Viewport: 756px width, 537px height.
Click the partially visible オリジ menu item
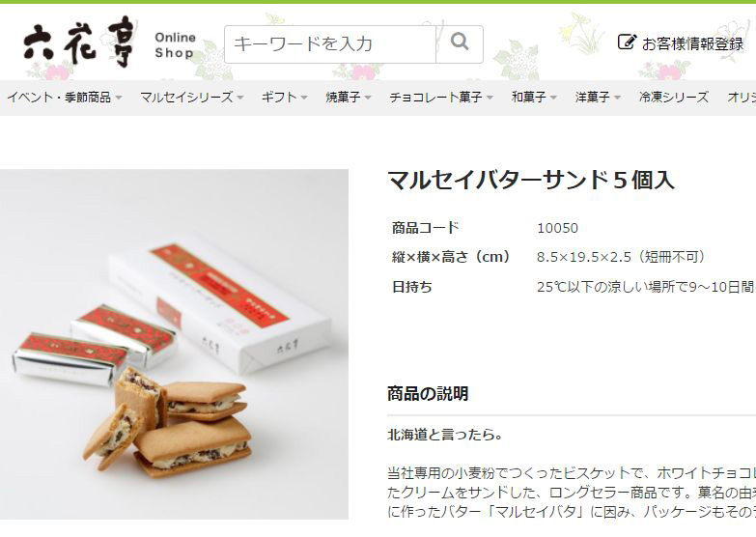[742, 98]
